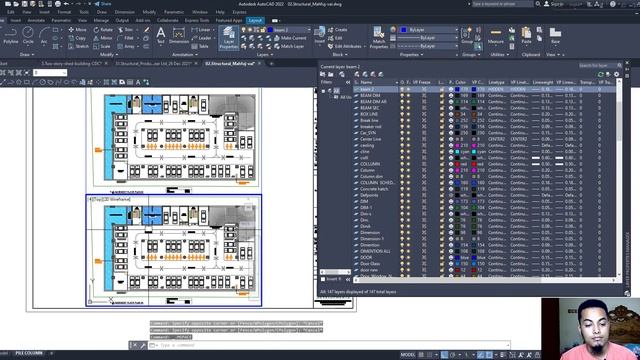
Task: Expand the Annotation panel flyout
Action: tap(185, 55)
